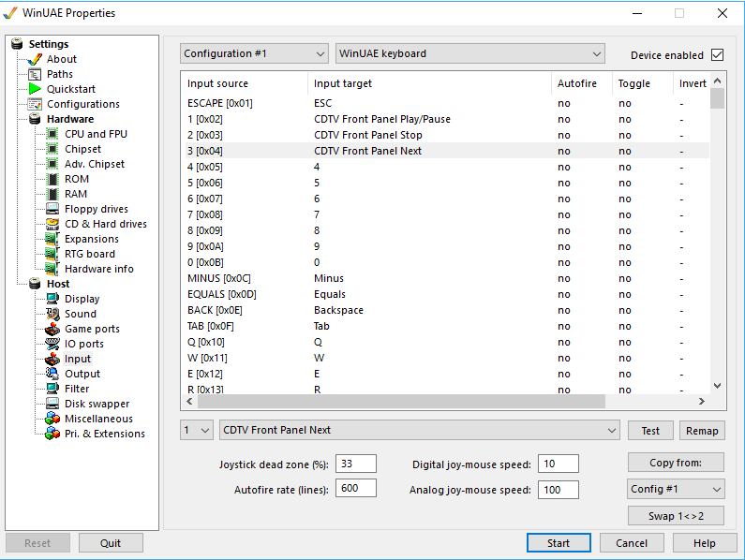
Task: Open the Floppy drives settings page
Action: coord(97,209)
